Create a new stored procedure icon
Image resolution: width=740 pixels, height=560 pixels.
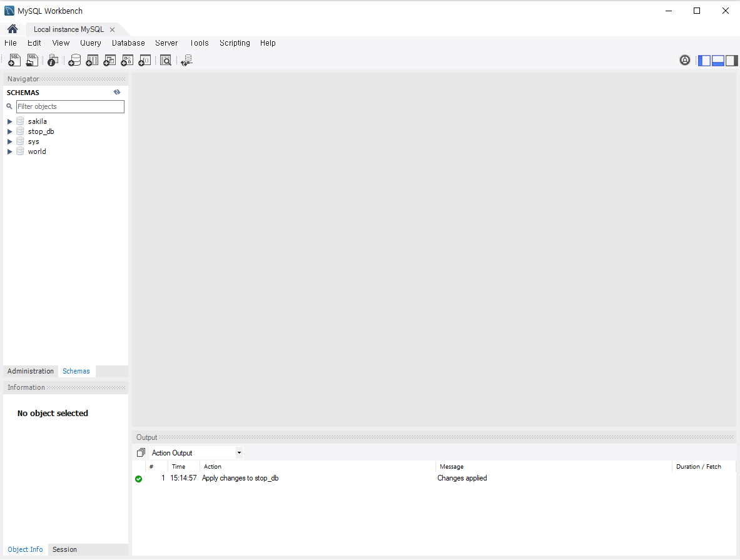tap(128, 60)
